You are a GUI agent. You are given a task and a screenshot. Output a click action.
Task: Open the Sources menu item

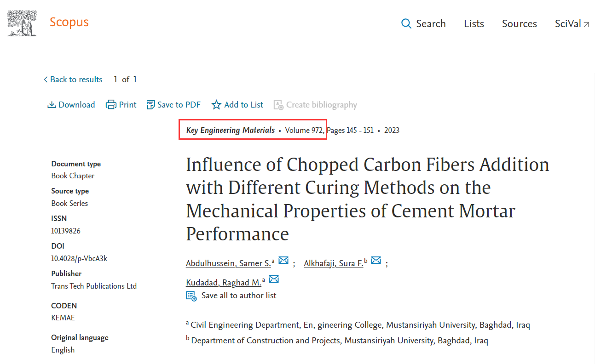pos(520,24)
